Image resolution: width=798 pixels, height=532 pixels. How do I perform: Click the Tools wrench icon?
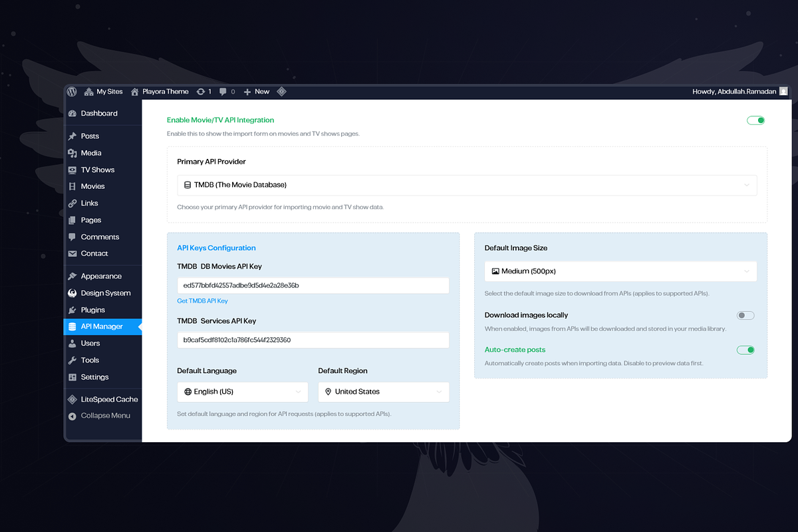coord(72,360)
